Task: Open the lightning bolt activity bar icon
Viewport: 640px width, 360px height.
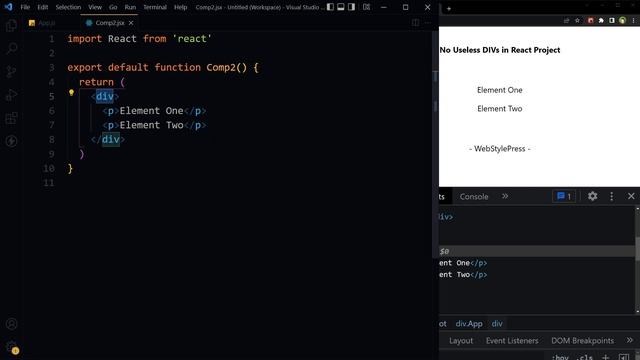Action: coord(11,141)
